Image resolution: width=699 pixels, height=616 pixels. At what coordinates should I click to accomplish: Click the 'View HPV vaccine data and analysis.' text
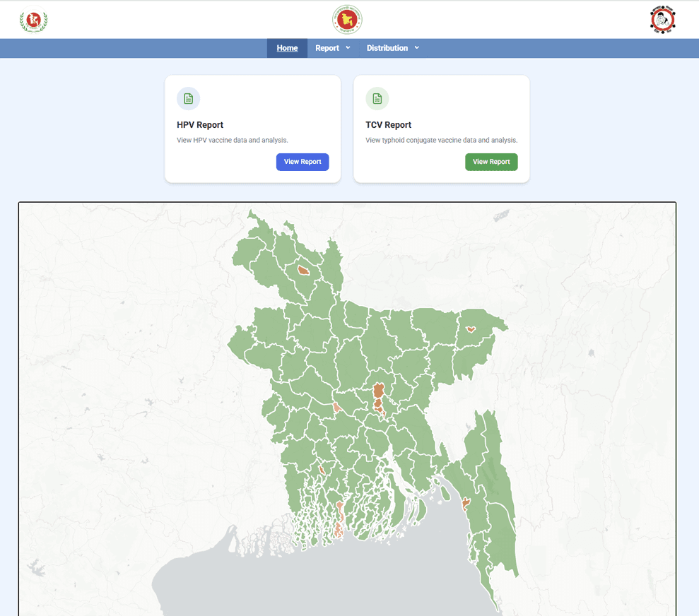(233, 140)
